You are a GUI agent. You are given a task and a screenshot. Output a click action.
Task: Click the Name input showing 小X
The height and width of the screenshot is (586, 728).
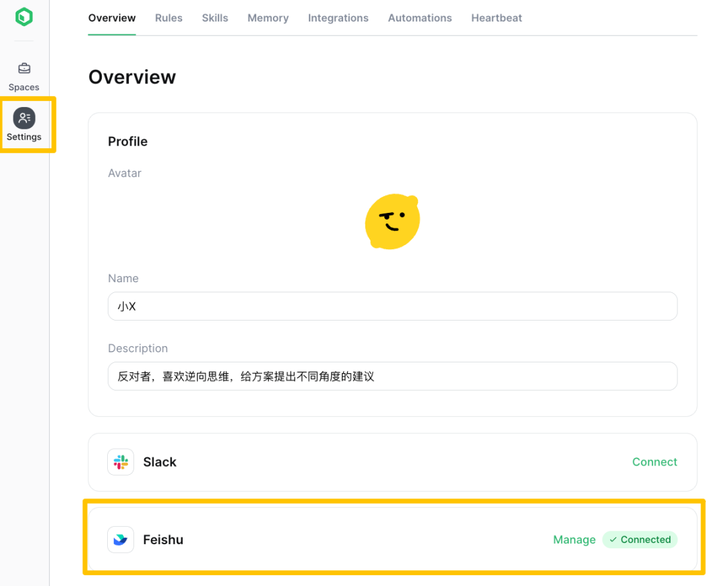click(392, 306)
